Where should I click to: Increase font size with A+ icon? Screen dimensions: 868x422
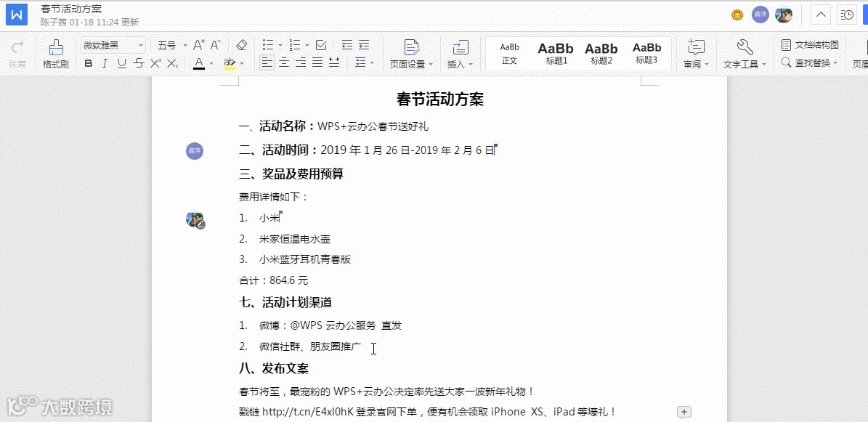point(199,45)
